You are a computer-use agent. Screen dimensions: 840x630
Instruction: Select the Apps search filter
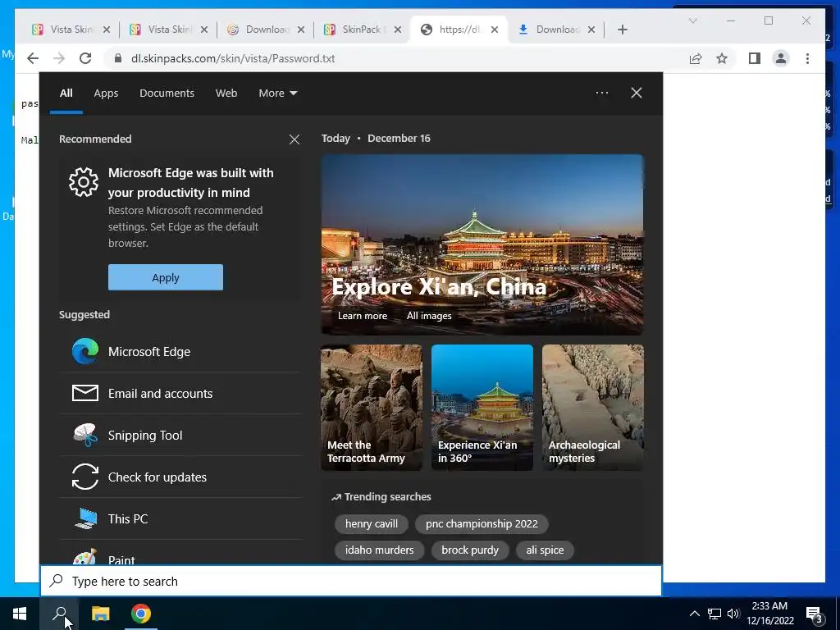(106, 94)
